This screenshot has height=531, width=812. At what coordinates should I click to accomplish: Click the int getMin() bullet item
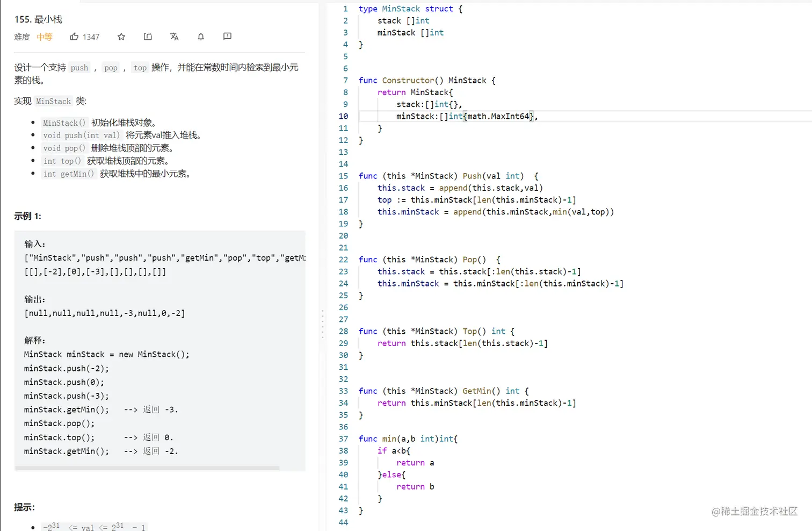[117, 174]
